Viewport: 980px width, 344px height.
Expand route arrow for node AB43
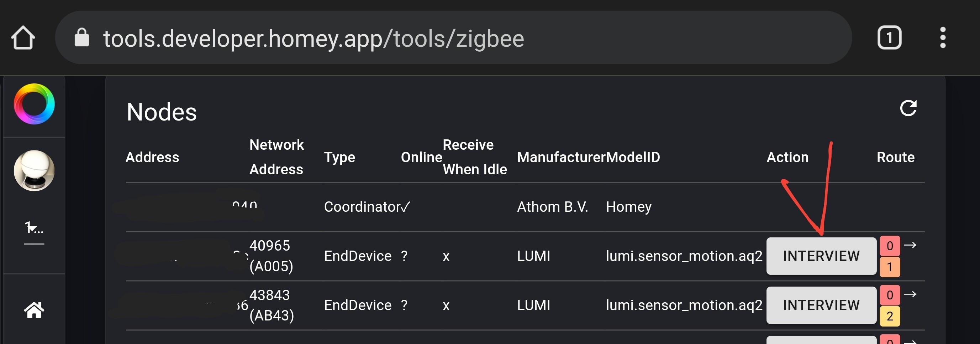910,294
